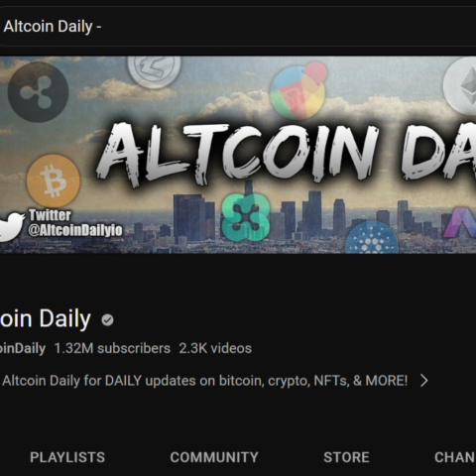Click the '1.32M subscribers' text
Viewport: 476px width, 476px height.
[112, 348]
